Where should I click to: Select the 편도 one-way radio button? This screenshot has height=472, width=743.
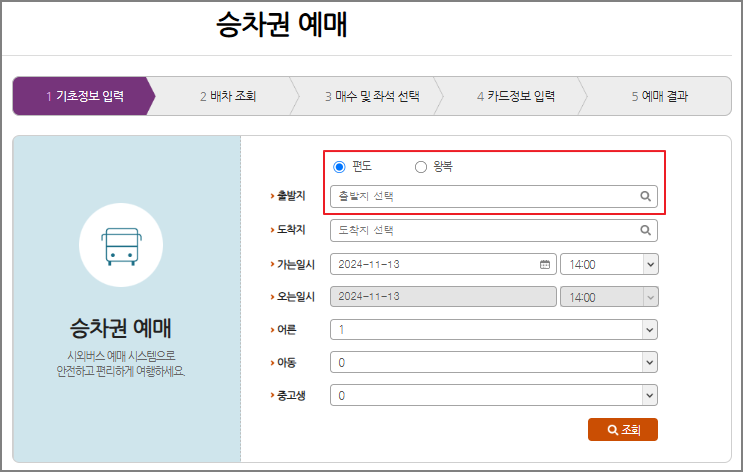point(339,167)
